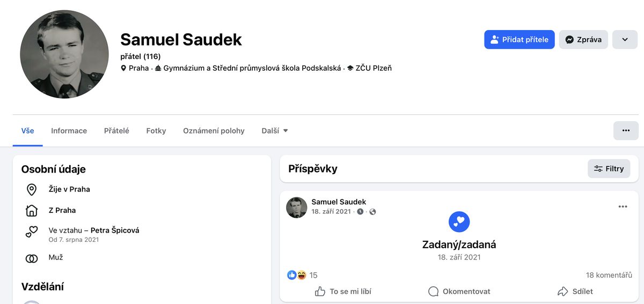Open Petra Špicová's profile link

point(115,231)
